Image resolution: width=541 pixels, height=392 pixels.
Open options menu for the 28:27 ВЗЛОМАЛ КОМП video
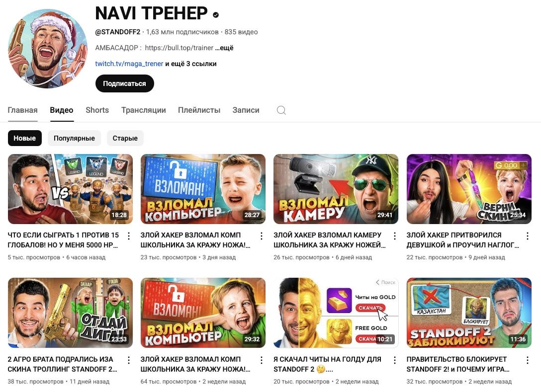pos(262,236)
